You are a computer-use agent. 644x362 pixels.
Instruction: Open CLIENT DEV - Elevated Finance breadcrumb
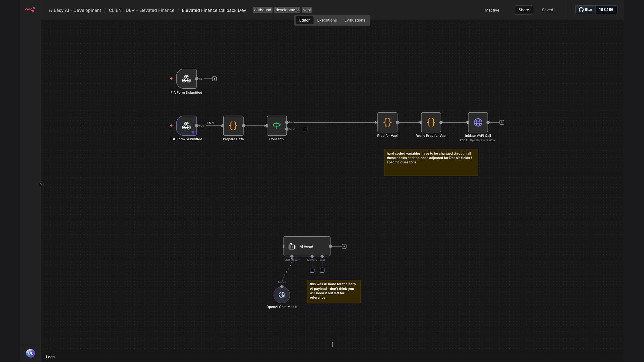pos(142,10)
